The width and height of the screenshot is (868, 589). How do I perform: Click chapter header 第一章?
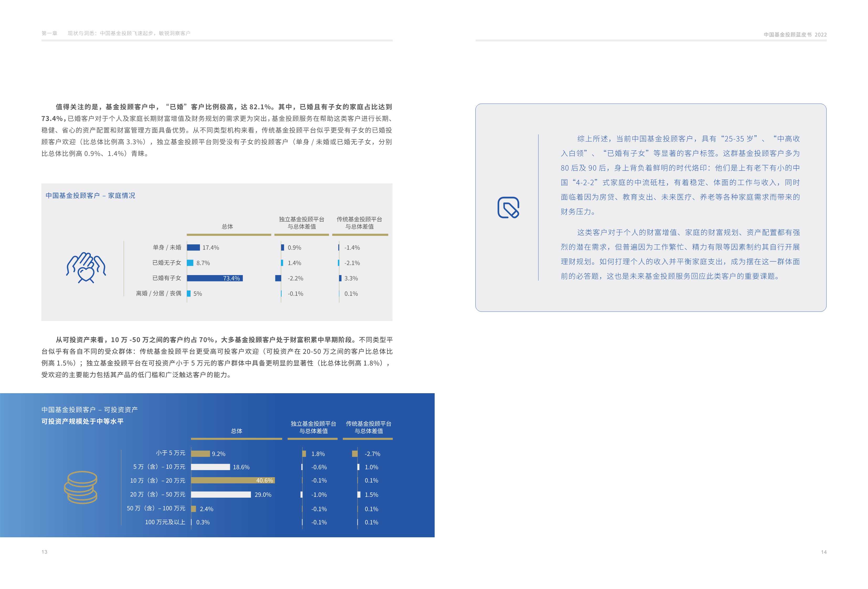click(x=49, y=33)
